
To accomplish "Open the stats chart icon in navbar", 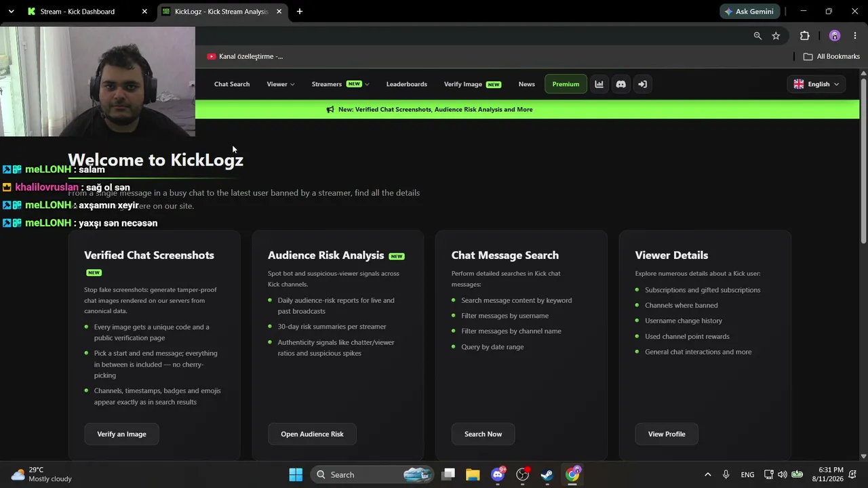I will coord(599,84).
